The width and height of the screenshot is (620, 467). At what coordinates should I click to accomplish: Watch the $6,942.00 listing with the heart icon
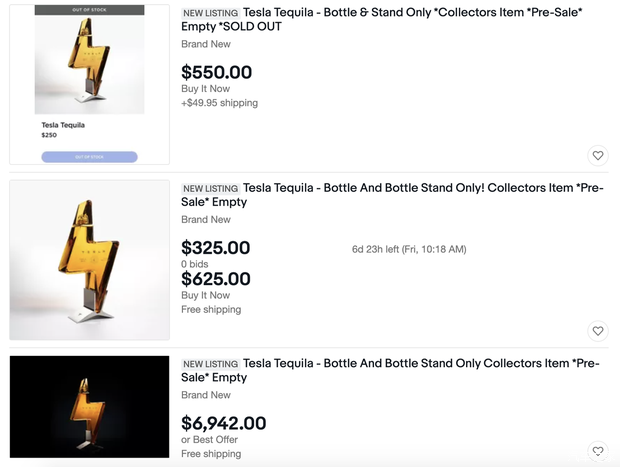(598, 451)
